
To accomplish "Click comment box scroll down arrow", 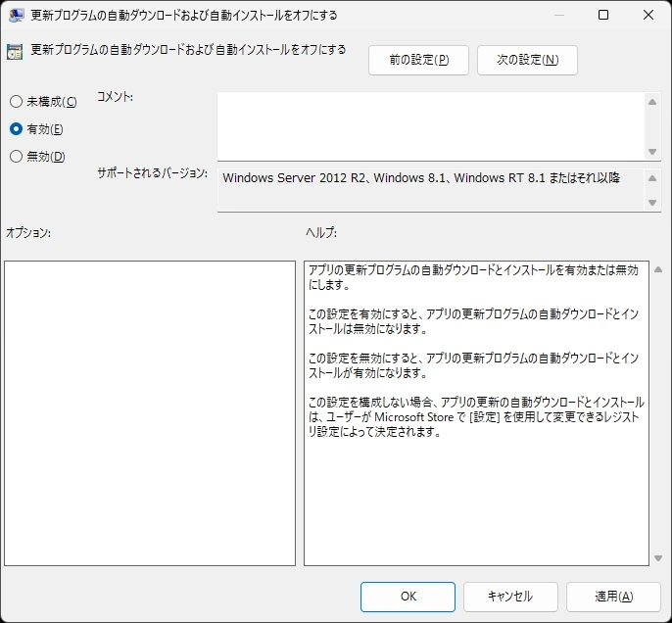I will pyautogui.click(x=652, y=151).
